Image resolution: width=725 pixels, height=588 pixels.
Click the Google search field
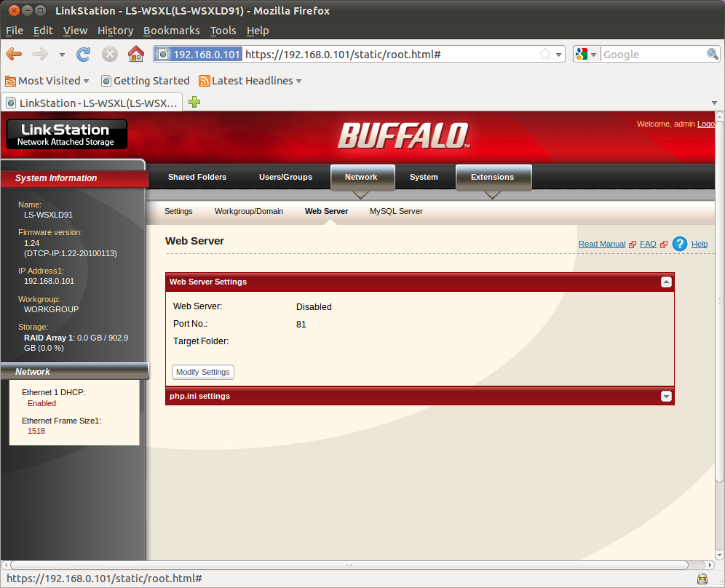[654, 55]
